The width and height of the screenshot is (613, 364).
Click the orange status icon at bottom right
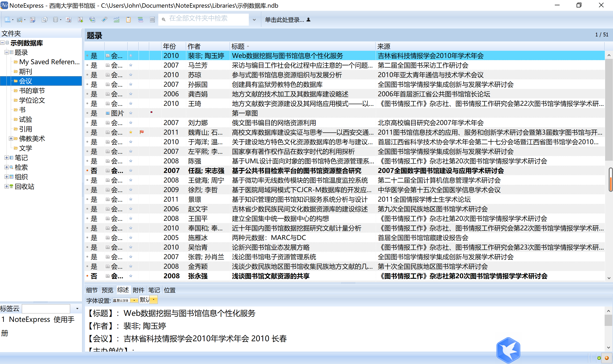(607, 358)
